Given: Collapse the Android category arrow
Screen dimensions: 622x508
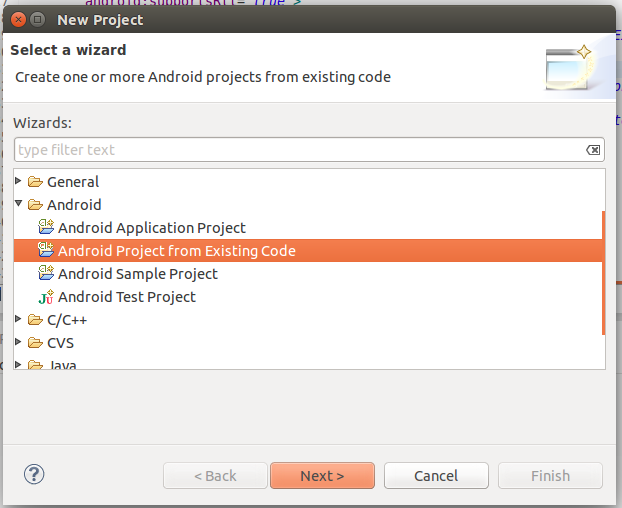Looking at the screenshot, I should [18, 203].
